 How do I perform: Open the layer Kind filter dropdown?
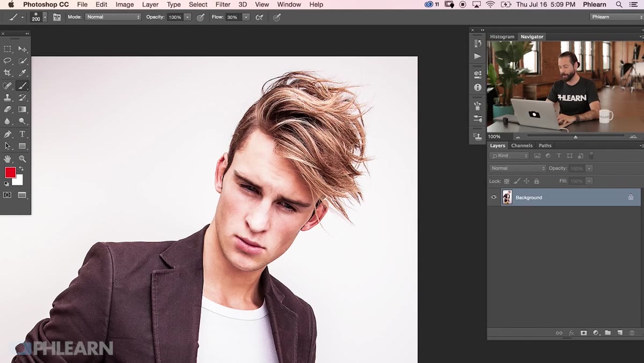click(509, 156)
